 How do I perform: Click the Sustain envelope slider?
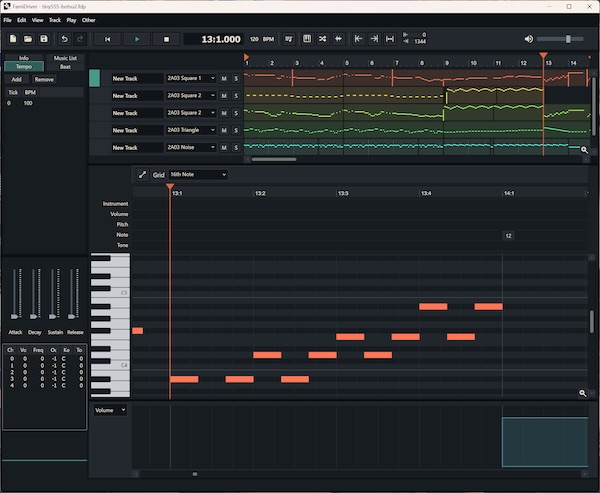(x=53, y=294)
